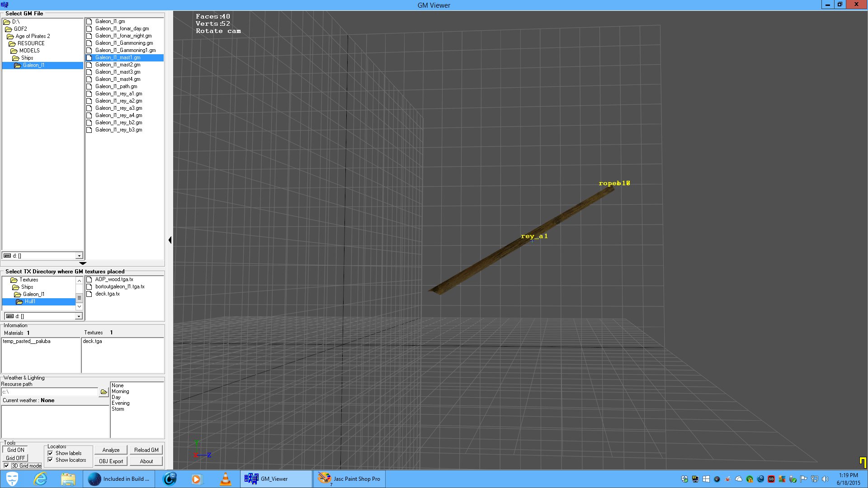Select file Galeon_l1_mast4.gm

pyautogui.click(x=118, y=79)
